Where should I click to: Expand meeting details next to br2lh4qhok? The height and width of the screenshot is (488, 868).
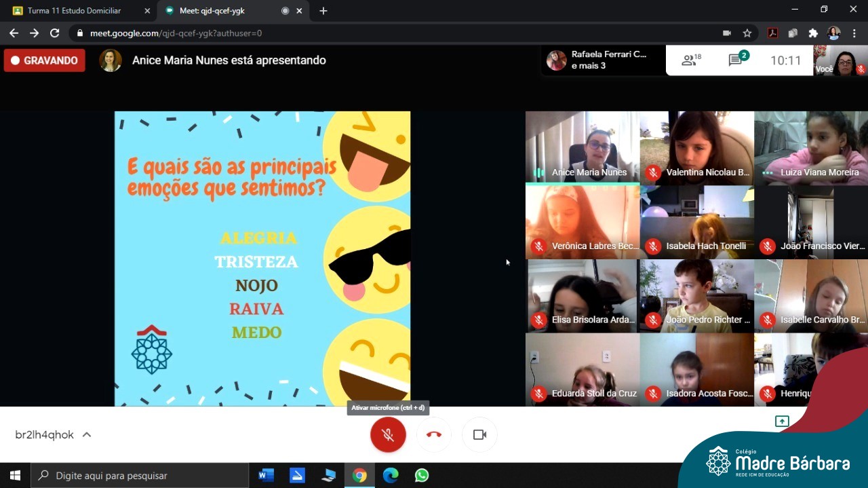point(87,435)
